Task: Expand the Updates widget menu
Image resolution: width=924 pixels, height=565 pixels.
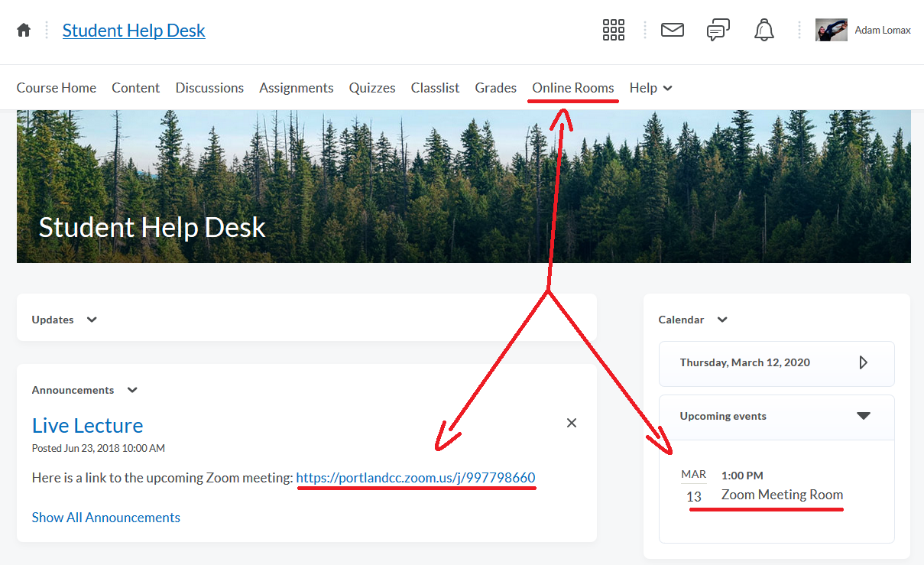Action: [x=92, y=320]
